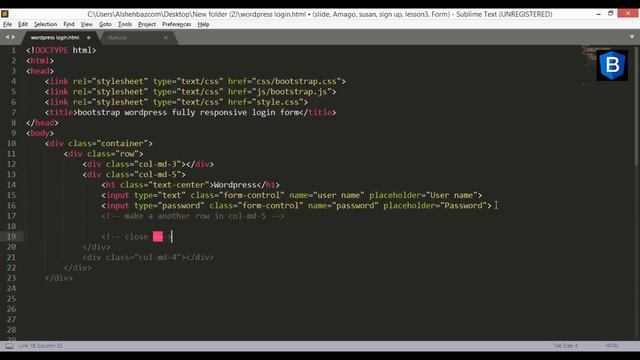Open the Goto menu

coord(105,24)
